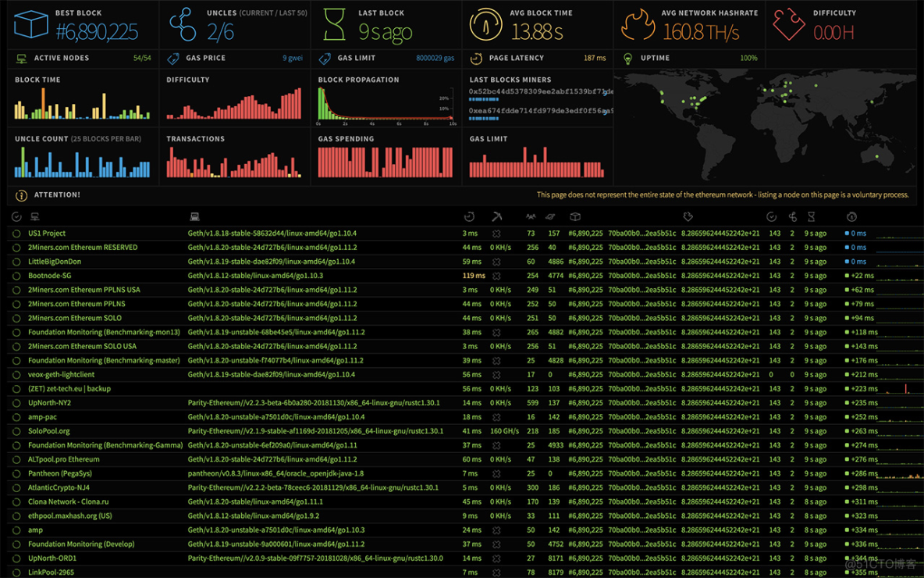Screen dimensions: 924x578
Task: Pin the 2Miners.com Ethereum RESERVED node
Action: pyautogui.click(x=16, y=248)
